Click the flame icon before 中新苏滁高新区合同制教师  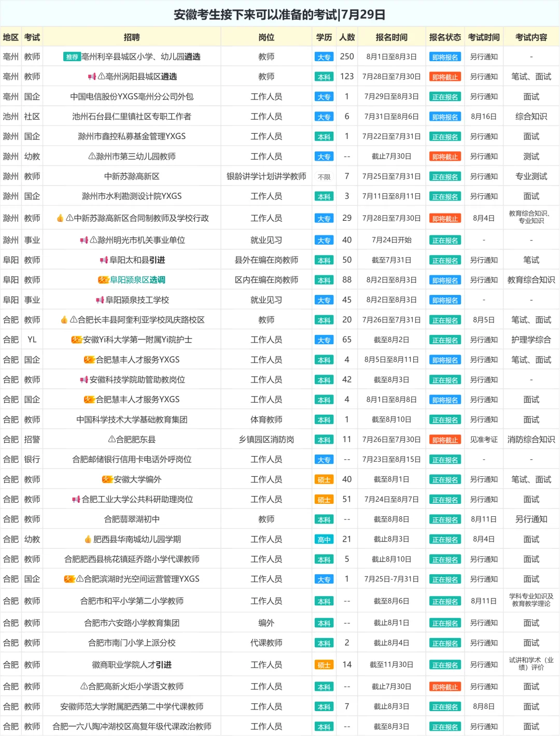pyautogui.click(x=60, y=218)
